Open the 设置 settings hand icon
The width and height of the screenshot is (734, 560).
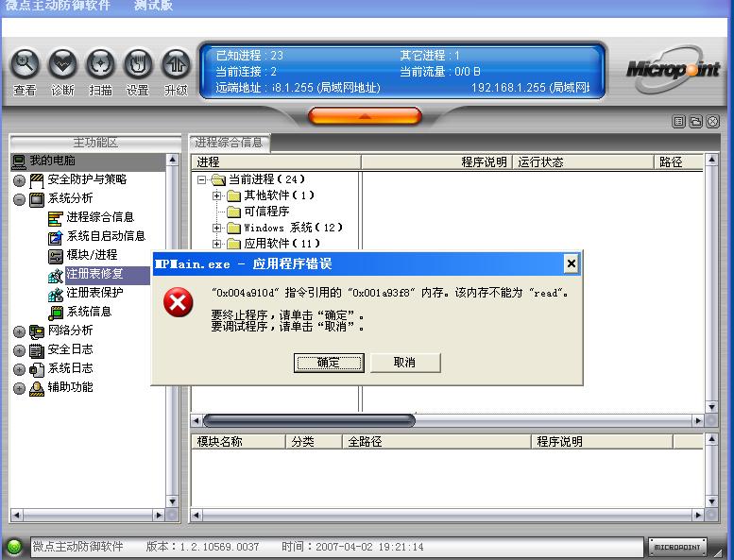(138, 63)
